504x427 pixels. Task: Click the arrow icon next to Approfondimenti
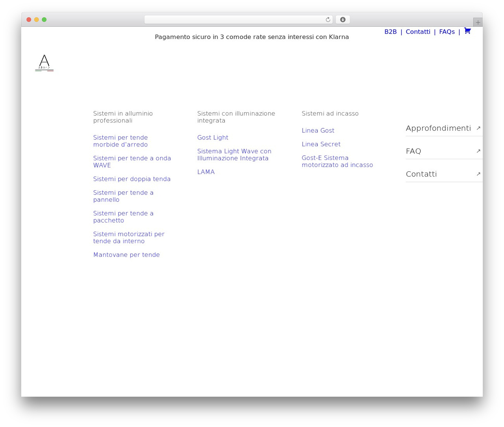tap(478, 128)
